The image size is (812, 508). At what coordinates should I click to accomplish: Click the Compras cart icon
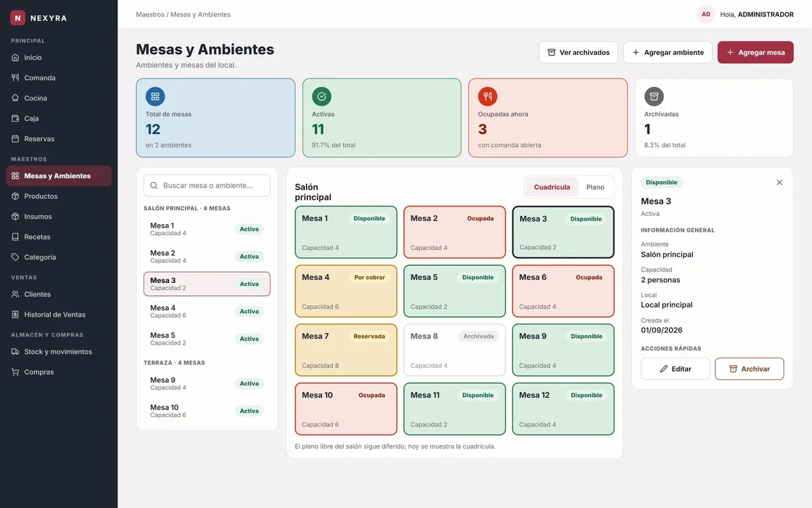16,373
